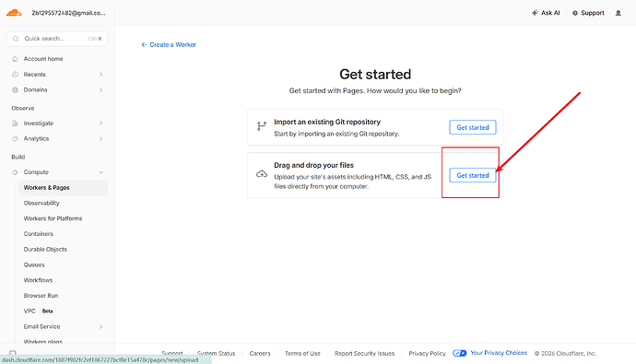Click the cloud upload icon
Image resolution: width=636 pixels, height=364 pixels.
click(x=262, y=174)
